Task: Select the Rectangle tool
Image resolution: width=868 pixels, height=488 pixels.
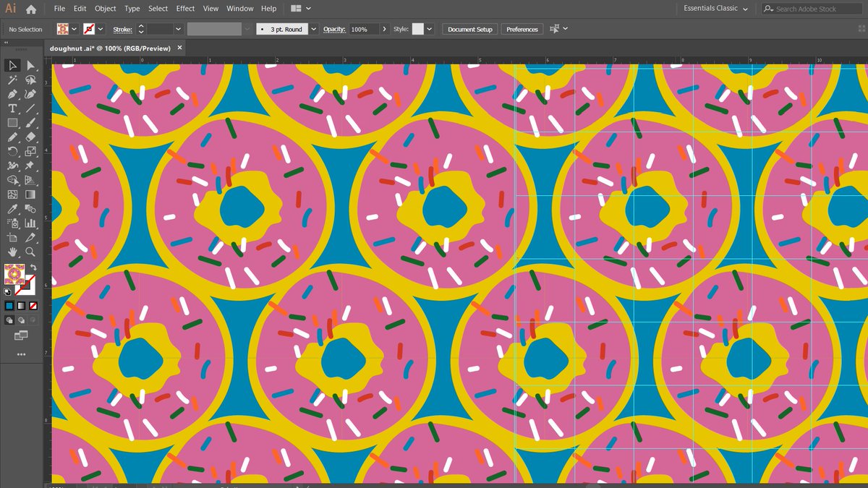Action: (12, 123)
